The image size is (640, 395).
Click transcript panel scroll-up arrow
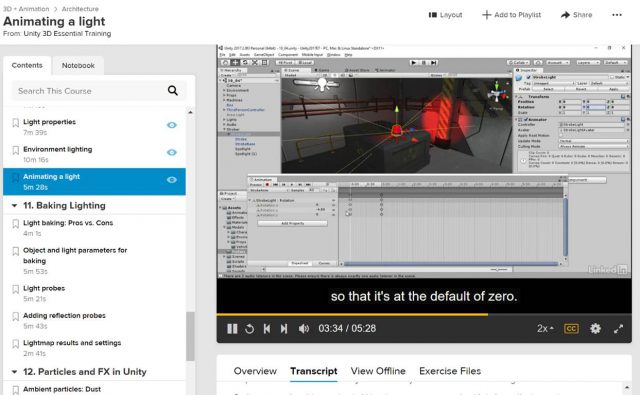tap(627, 387)
